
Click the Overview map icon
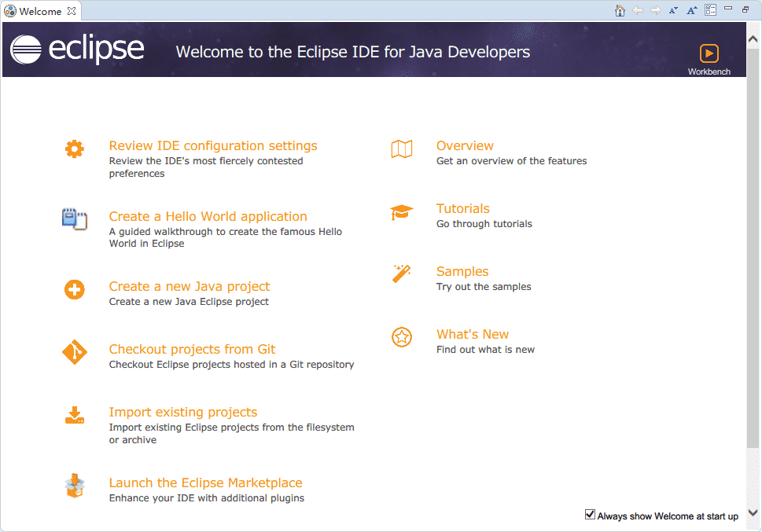coord(402,149)
